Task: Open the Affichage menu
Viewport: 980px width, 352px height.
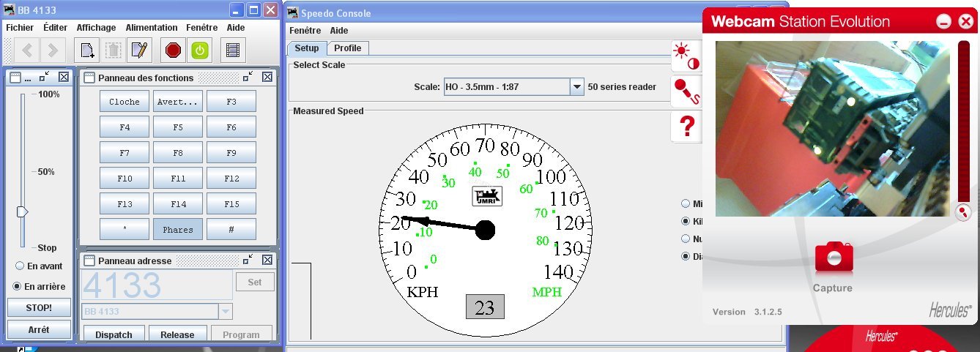Action: pyautogui.click(x=97, y=27)
